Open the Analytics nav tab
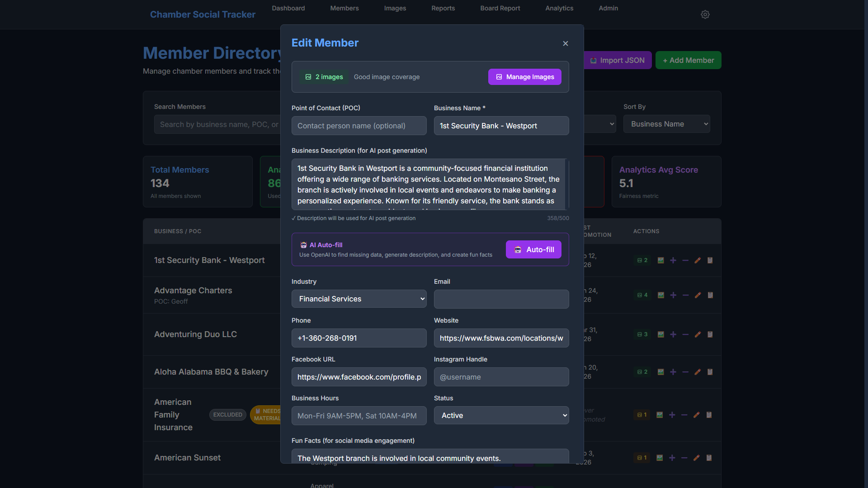This screenshot has height=488, width=868. 559,8
